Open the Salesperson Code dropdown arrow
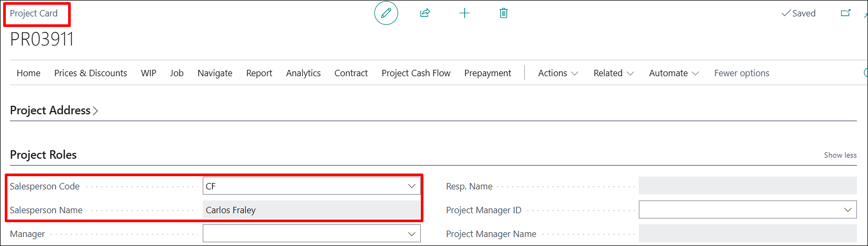This screenshot has height=246, width=868. tap(412, 186)
